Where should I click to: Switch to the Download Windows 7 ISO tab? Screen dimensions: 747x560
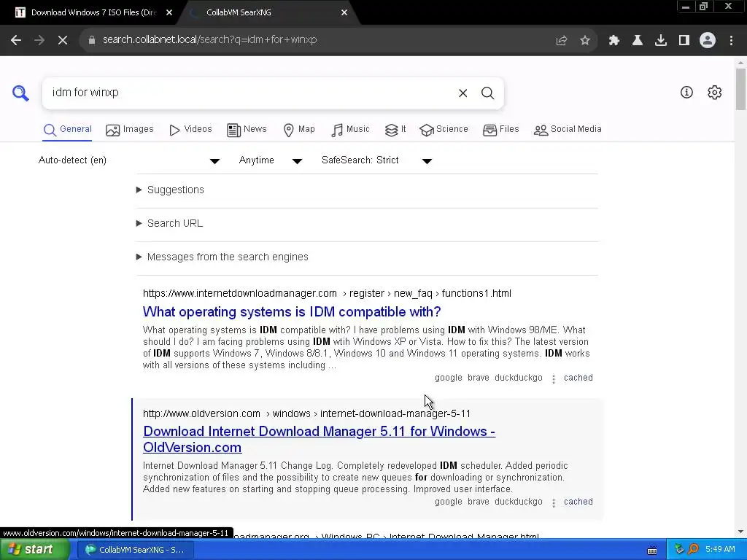coord(93,13)
